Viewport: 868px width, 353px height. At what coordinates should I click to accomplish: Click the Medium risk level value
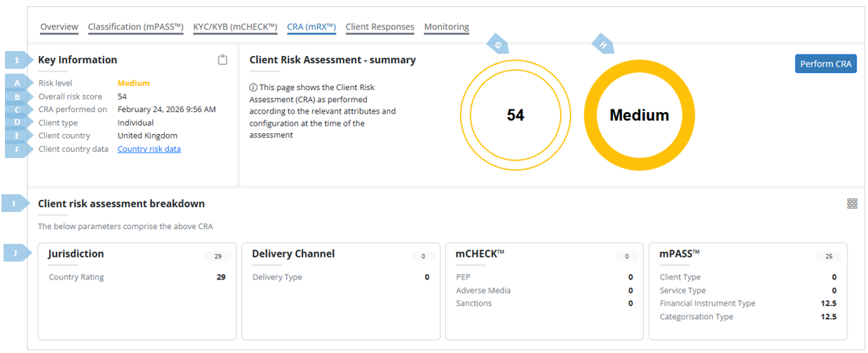coord(133,83)
